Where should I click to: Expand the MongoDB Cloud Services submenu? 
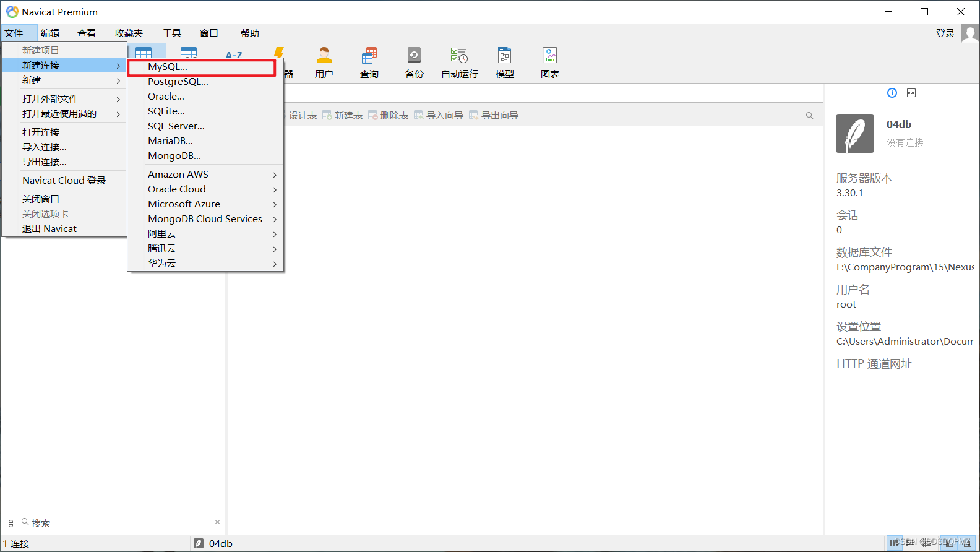click(x=205, y=219)
